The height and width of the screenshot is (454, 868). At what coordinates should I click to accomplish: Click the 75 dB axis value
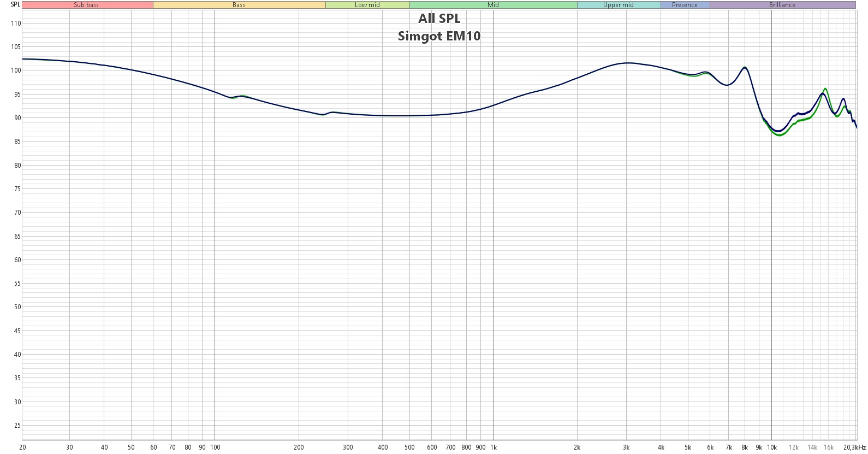point(17,189)
